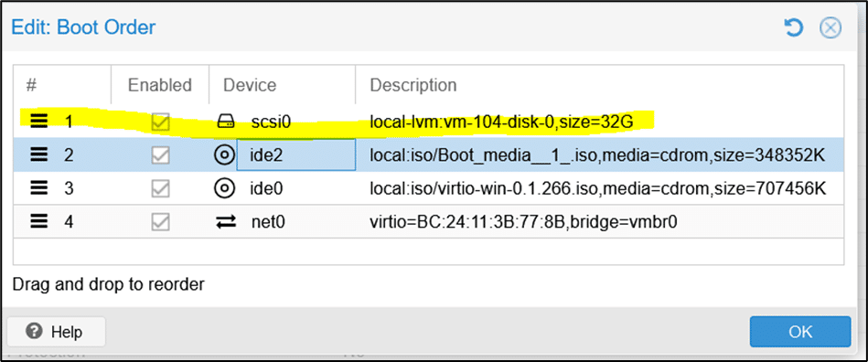Click the Enabled column header
868x362 pixels.
(160, 85)
